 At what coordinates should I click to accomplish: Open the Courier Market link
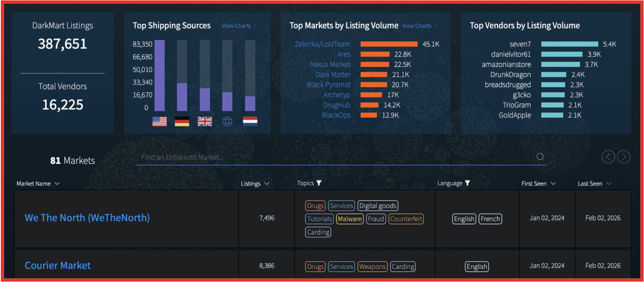click(x=58, y=266)
